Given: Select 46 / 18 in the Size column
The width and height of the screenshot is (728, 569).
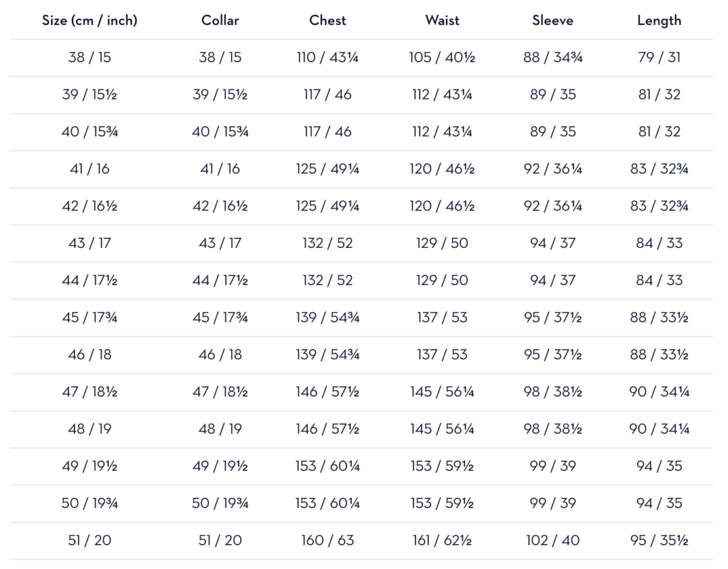Looking at the screenshot, I should [x=90, y=354].
